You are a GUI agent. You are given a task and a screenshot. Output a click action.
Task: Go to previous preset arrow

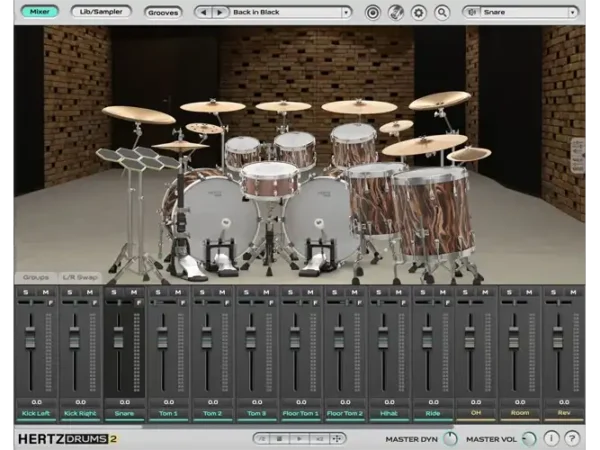click(204, 12)
